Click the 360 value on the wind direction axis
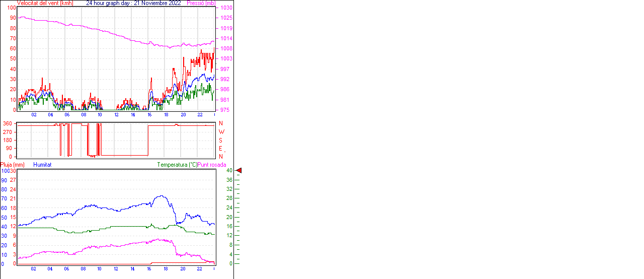The height and width of the screenshot is (279, 644). click(x=8, y=123)
